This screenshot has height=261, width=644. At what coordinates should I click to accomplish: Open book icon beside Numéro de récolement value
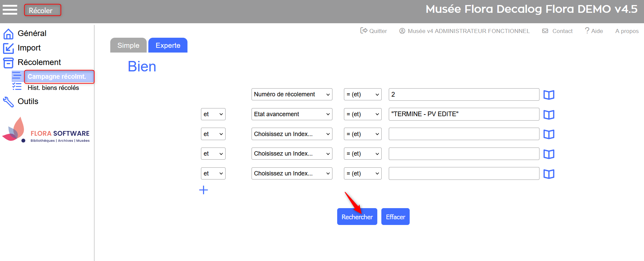[x=549, y=95]
